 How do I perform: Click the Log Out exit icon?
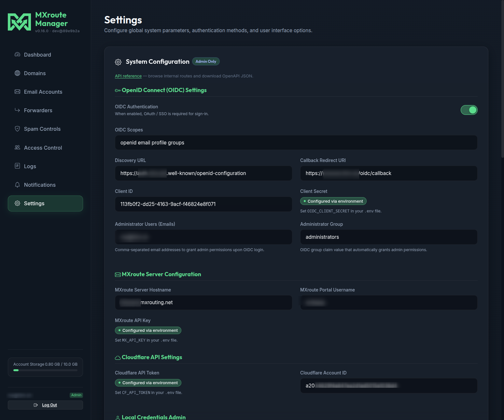[x=36, y=405]
